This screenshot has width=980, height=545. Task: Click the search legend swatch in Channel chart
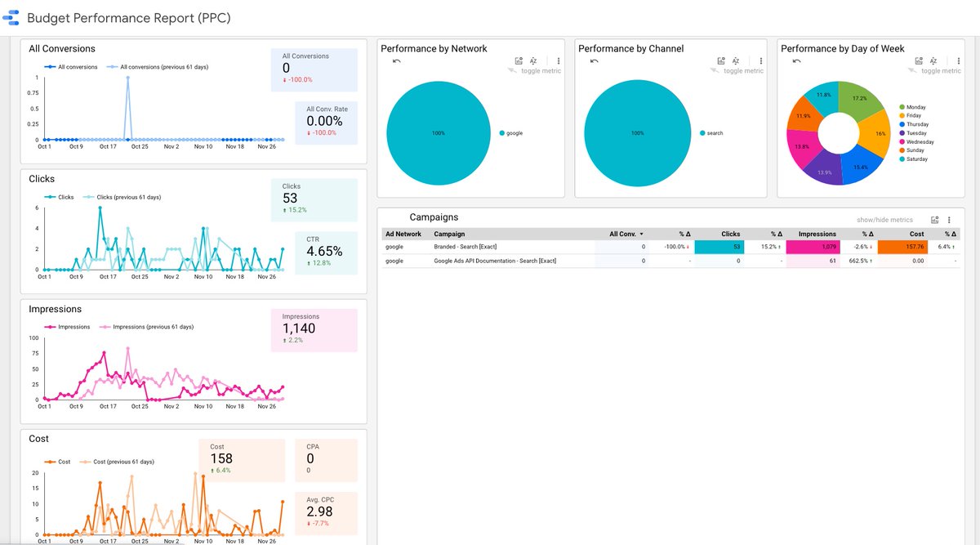702,132
